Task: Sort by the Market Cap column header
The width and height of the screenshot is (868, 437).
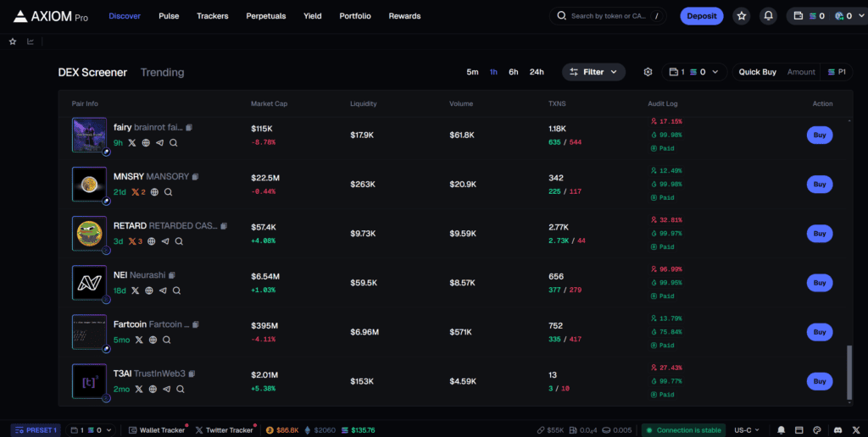Action: (269, 103)
